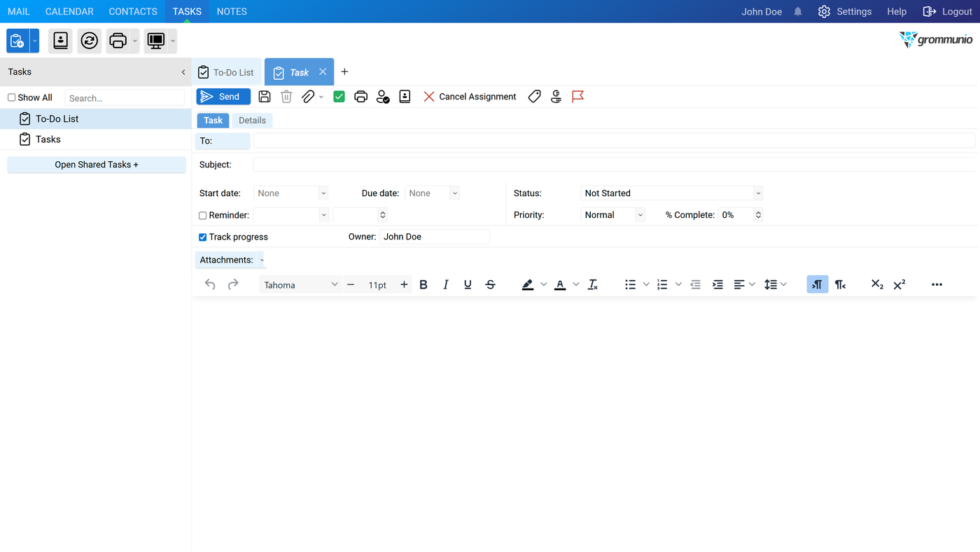Image resolution: width=980 pixels, height=552 pixels.
Task: Redo the last edit
Action: click(233, 284)
